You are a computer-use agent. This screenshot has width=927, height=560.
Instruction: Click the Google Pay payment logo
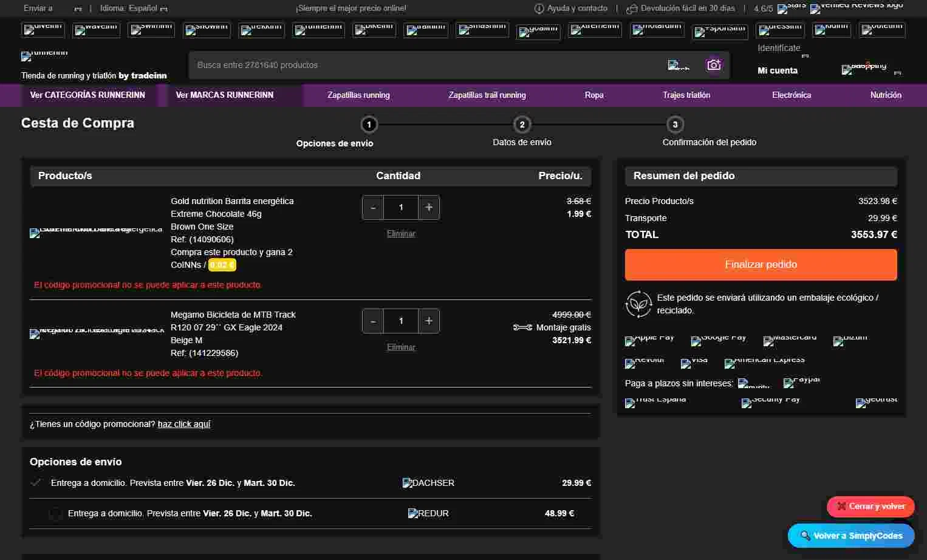click(x=719, y=341)
